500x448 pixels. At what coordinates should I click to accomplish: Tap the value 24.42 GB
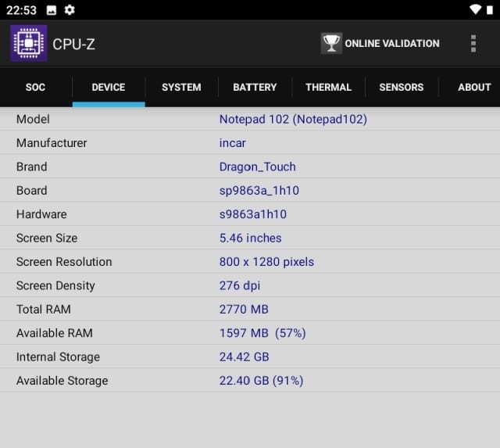tap(244, 357)
